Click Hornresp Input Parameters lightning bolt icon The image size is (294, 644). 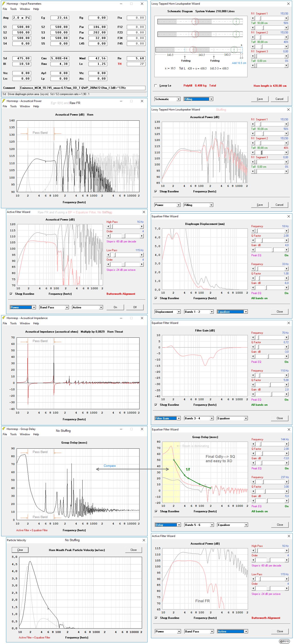[x=3, y=4]
